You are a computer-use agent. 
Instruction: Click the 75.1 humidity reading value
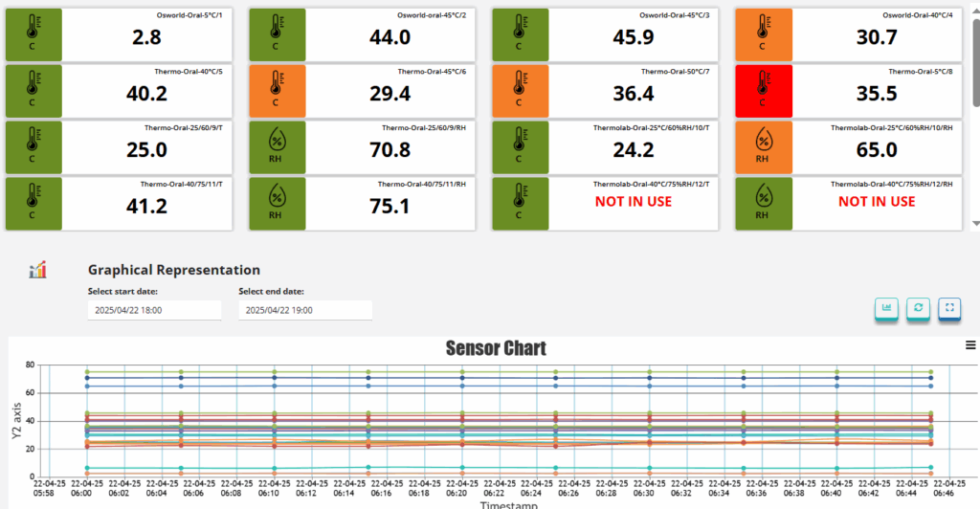tap(390, 206)
